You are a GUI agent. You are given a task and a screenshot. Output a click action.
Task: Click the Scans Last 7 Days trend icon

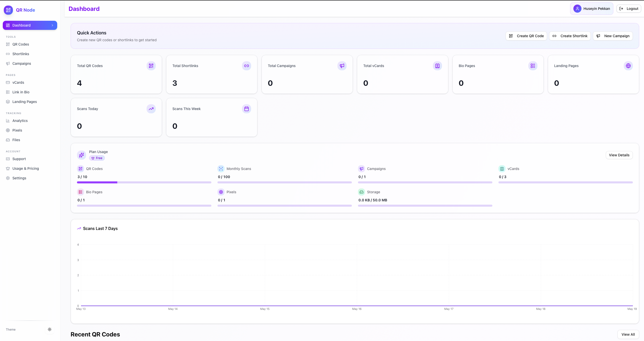pyautogui.click(x=79, y=228)
